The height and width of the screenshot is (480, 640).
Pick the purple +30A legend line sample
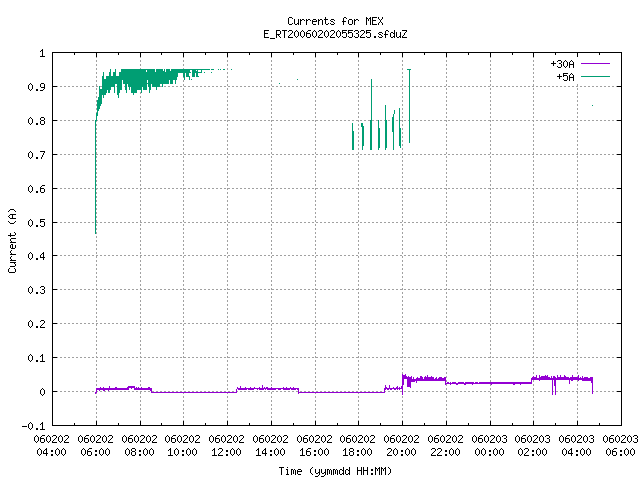click(x=595, y=64)
